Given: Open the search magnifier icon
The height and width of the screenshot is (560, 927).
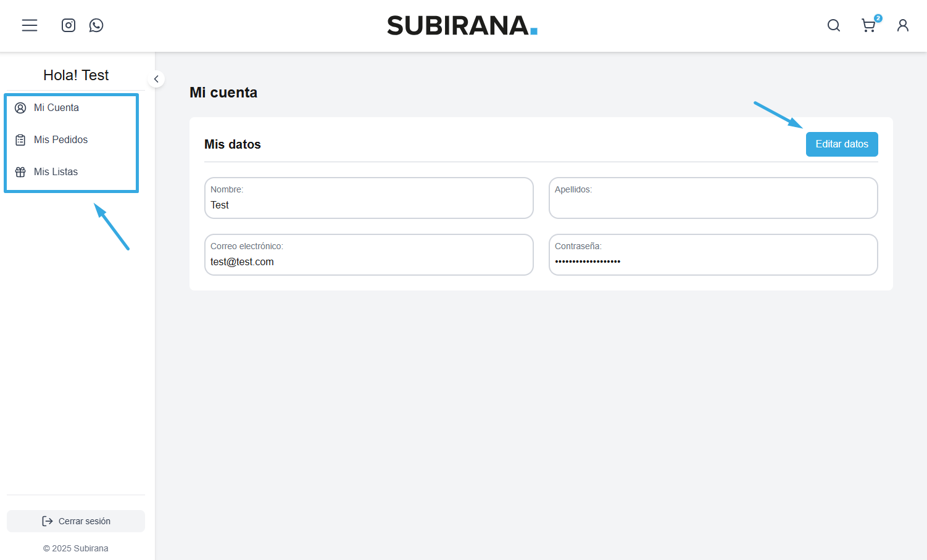Looking at the screenshot, I should (833, 25).
